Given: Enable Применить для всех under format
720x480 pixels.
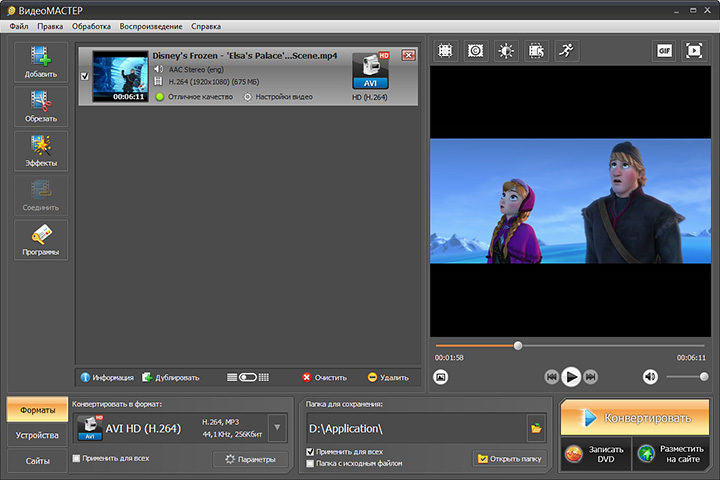Looking at the screenshot, I should (x=76, y=458).
